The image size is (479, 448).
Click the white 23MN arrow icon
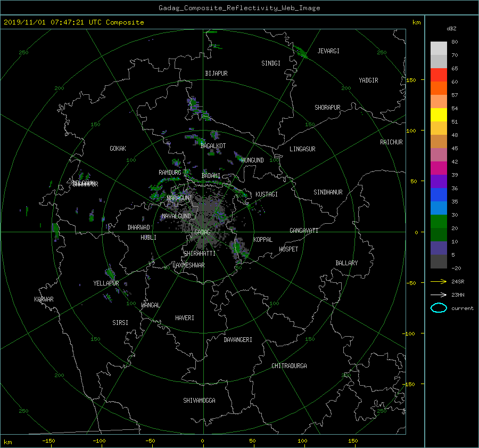click(439, 295)
